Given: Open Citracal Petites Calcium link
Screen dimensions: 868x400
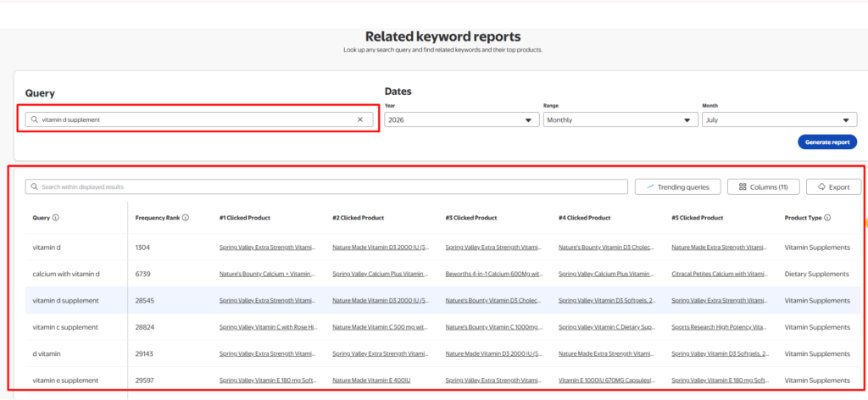Looking at the screenshot, I should (721, 274).
